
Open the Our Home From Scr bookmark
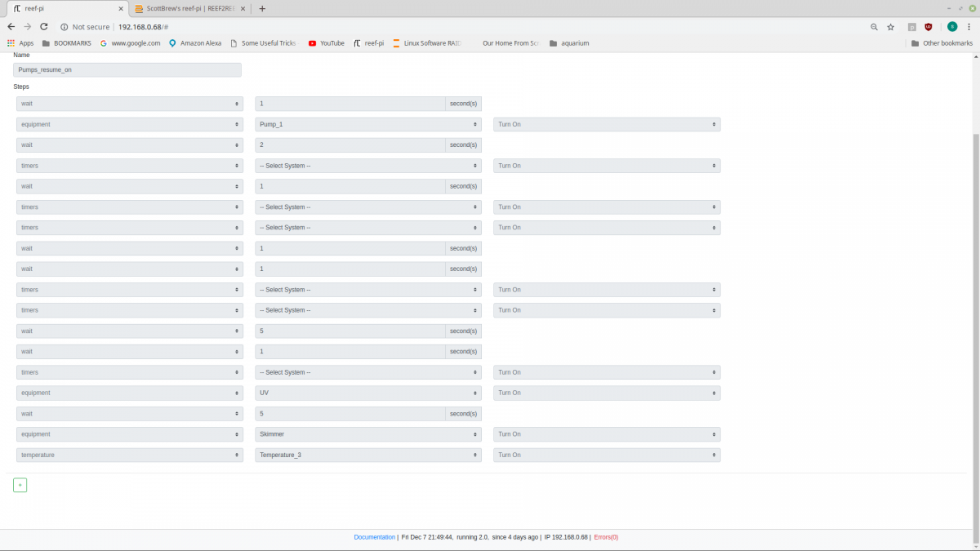510,43
